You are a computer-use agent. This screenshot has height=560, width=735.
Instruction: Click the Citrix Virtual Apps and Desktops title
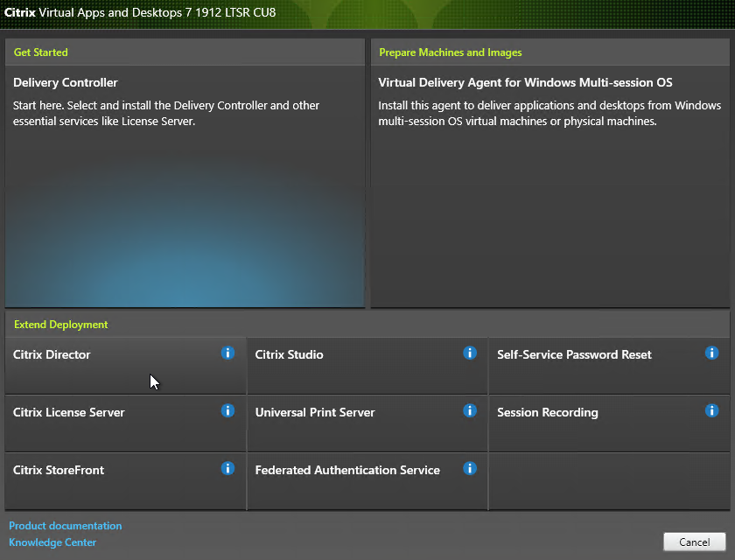click(x=140, y=12)
